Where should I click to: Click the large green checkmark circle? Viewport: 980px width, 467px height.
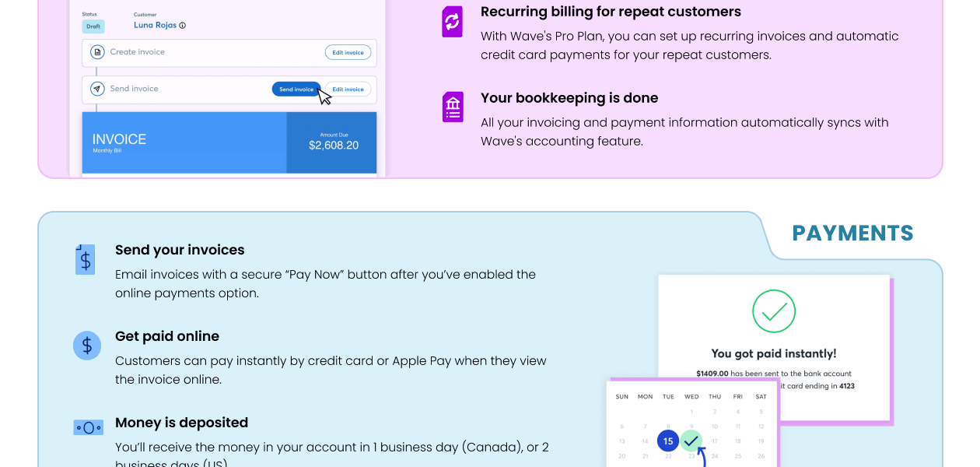[x=774, y=311]
